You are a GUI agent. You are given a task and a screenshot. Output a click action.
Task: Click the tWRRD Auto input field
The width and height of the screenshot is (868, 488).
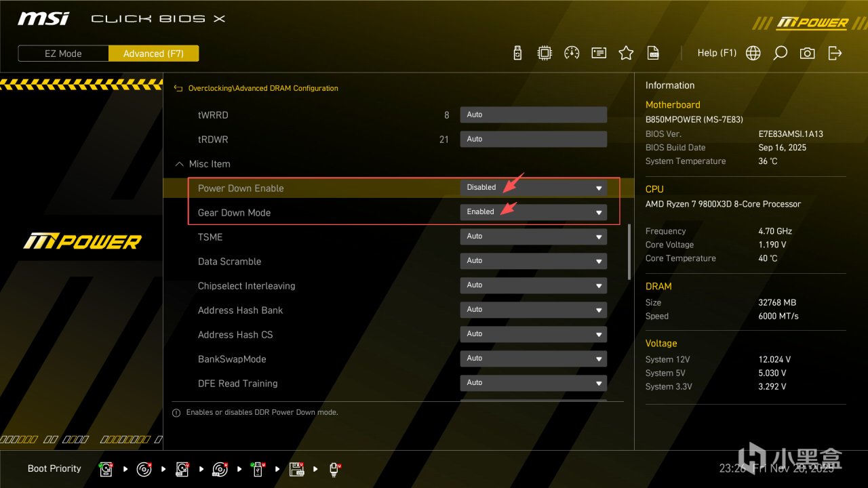pyautogui.click(x=533, y=115)
